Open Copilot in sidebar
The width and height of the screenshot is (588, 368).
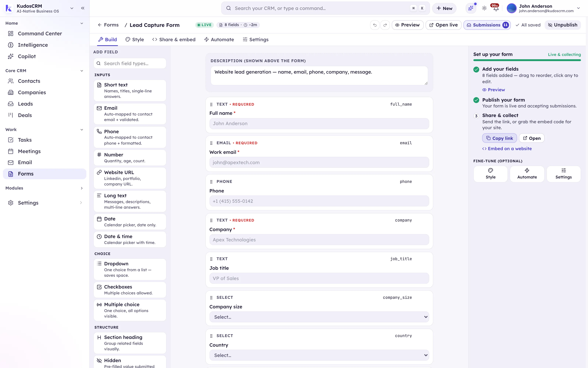click(44, 56)
